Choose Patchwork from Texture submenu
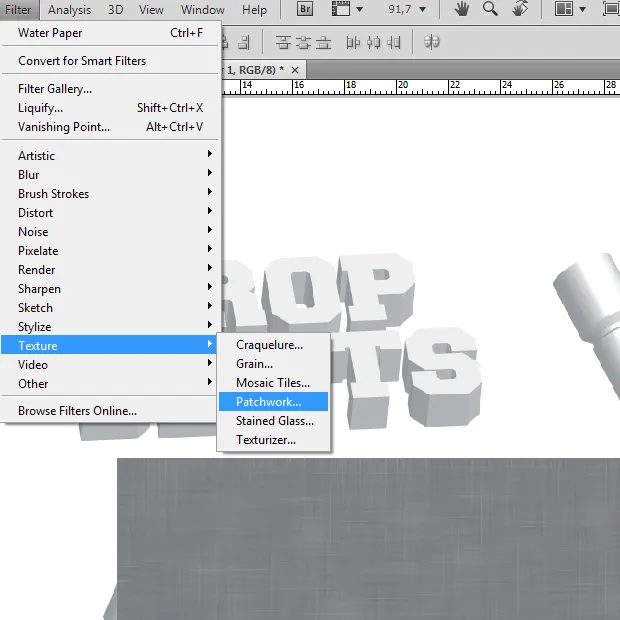The width and height of the screenshot is (620, 620). coord(268,402)
